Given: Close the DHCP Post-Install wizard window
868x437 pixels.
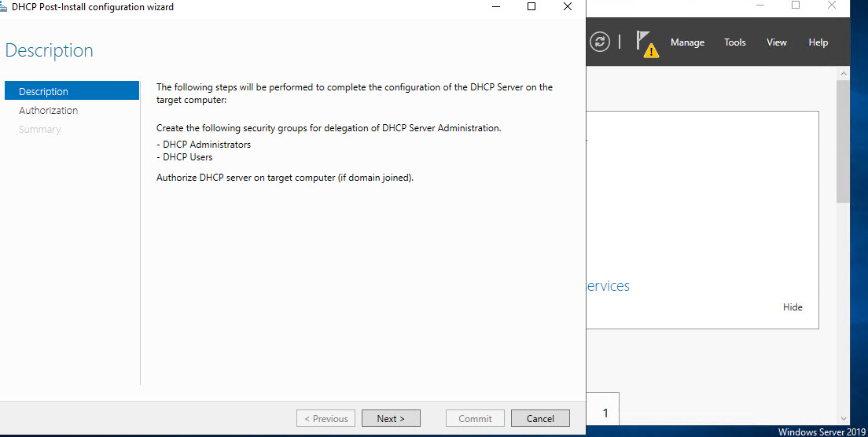Looking at the screenshot, I should click(568, 7).
